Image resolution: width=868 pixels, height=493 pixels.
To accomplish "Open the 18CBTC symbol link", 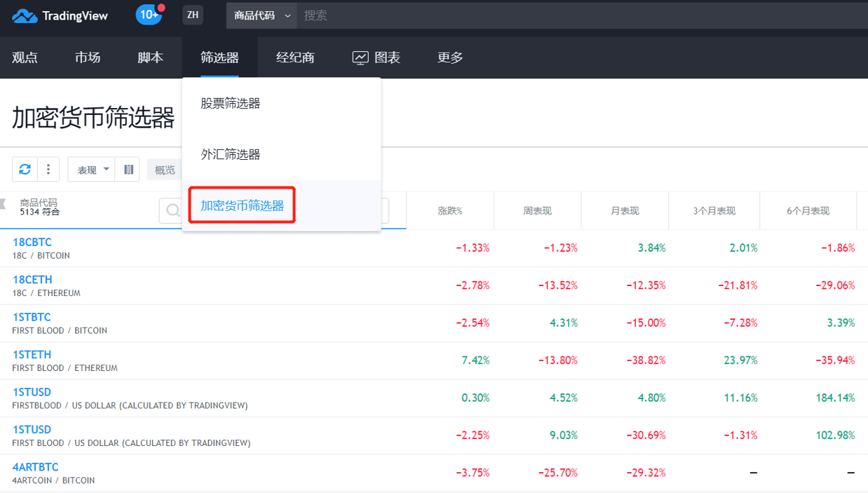I will 32,242.
